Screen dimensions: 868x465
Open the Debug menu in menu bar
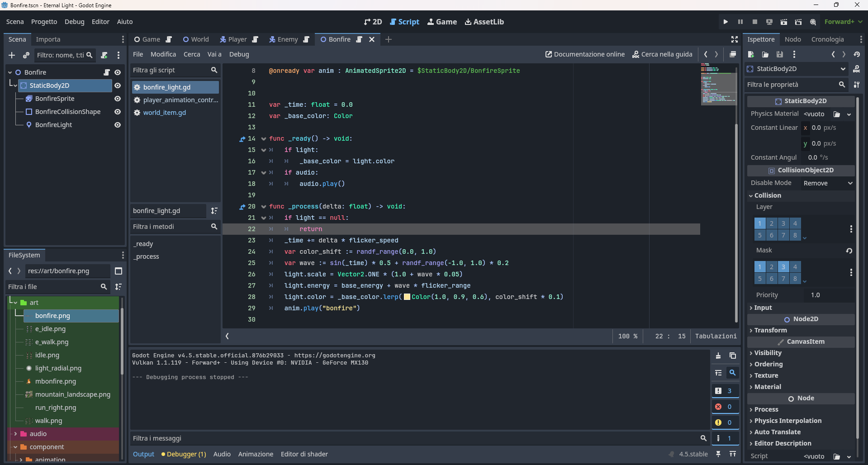click(x=74, y=22)
